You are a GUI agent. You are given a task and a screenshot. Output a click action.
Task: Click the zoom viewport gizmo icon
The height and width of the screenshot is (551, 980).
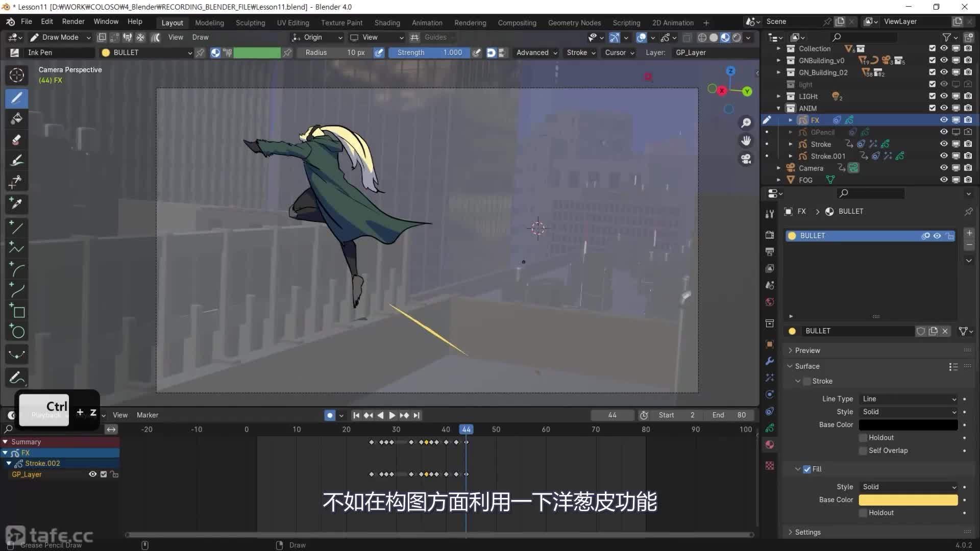746,123
